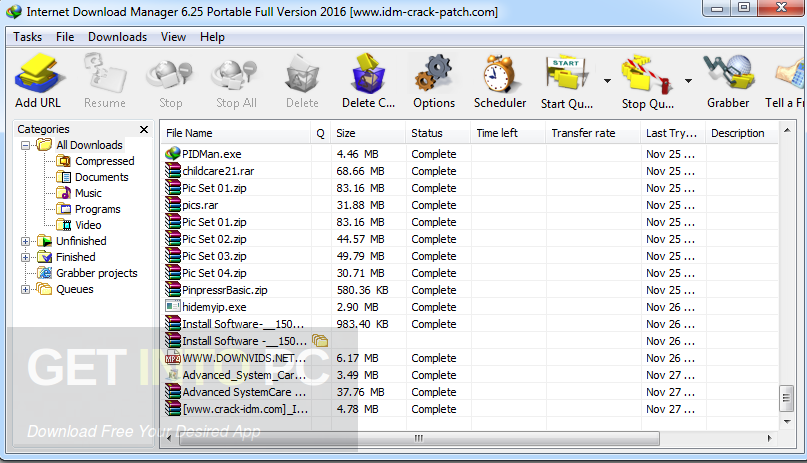Expand the Queues tree node
The height and width of the screenshot is (463, 807).
click(25, 290)
